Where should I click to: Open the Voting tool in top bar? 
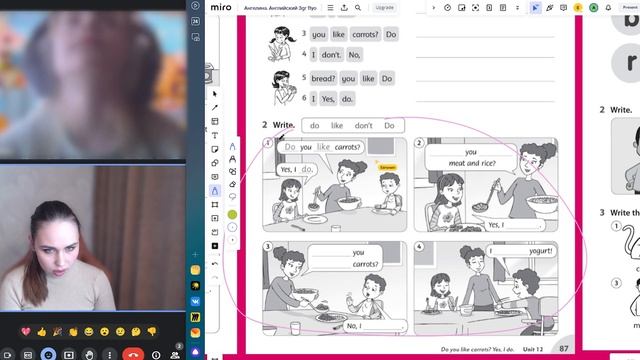pyautogui.click(x=462, y=7)
